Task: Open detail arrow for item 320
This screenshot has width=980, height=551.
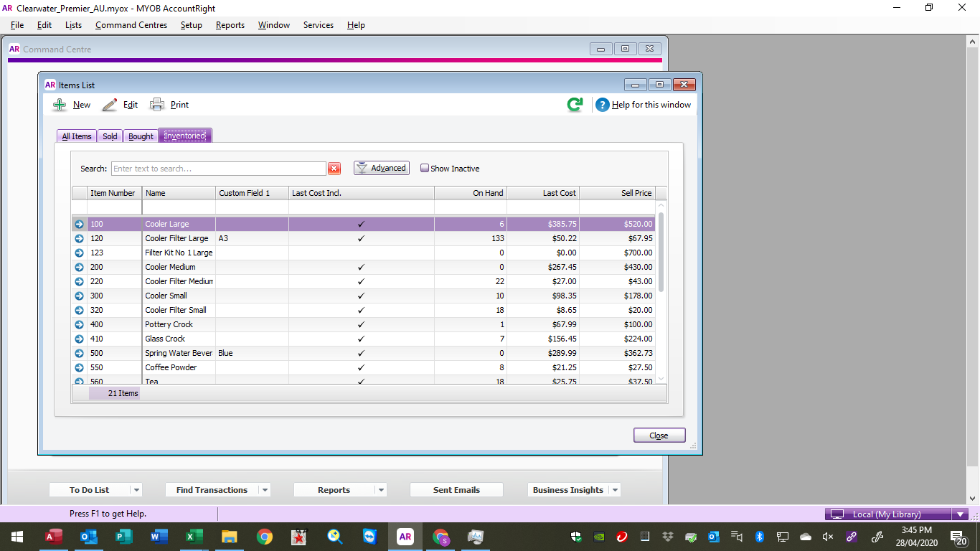Action: [79, 310]
